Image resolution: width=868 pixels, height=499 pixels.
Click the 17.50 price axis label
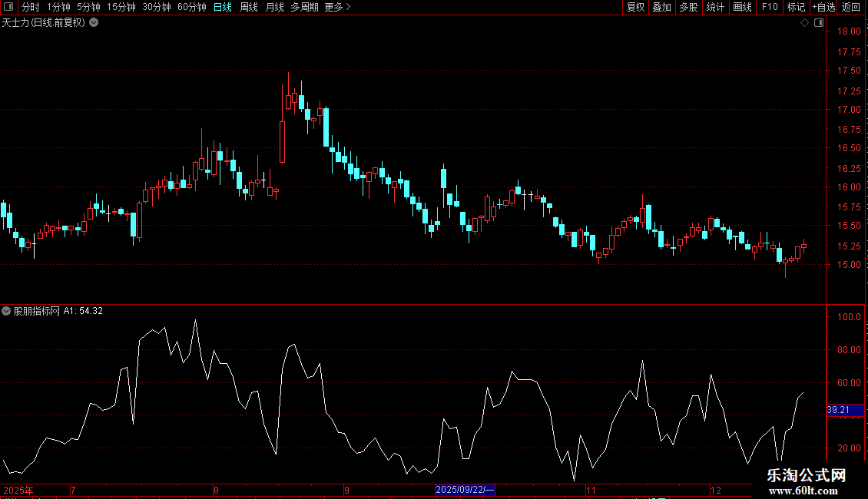[849, 71]
